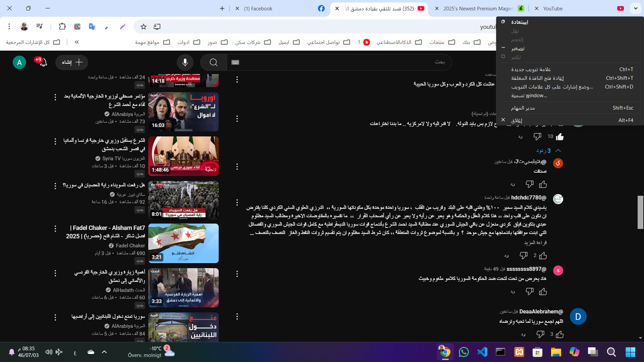Open the on-screen keyboard icon in the search box
The width and height of the screenshot is (644, 362).
point(235,62)
